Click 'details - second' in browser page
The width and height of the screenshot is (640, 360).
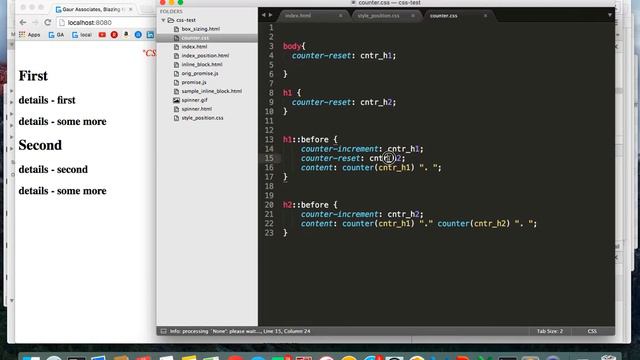click(53, 169)
